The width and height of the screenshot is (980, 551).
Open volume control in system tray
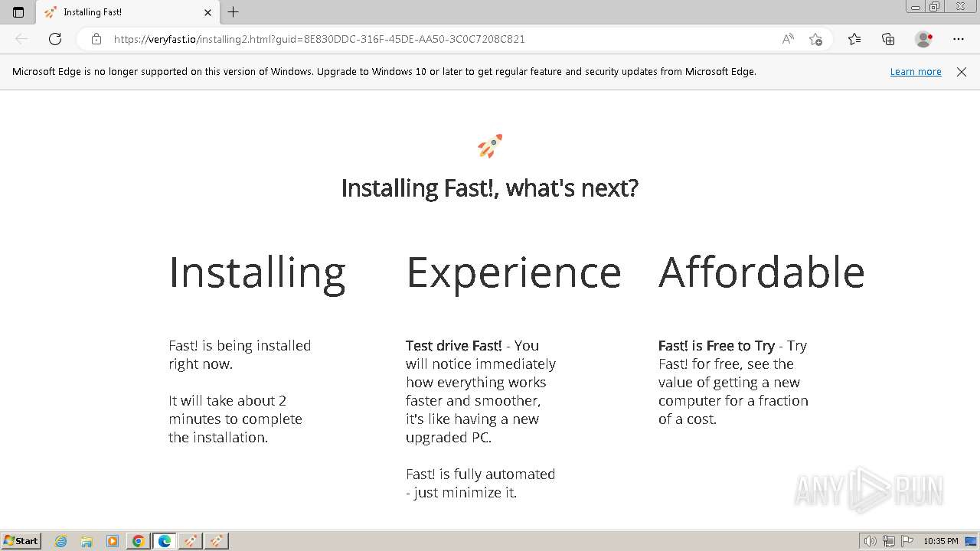tap(870, 541)
